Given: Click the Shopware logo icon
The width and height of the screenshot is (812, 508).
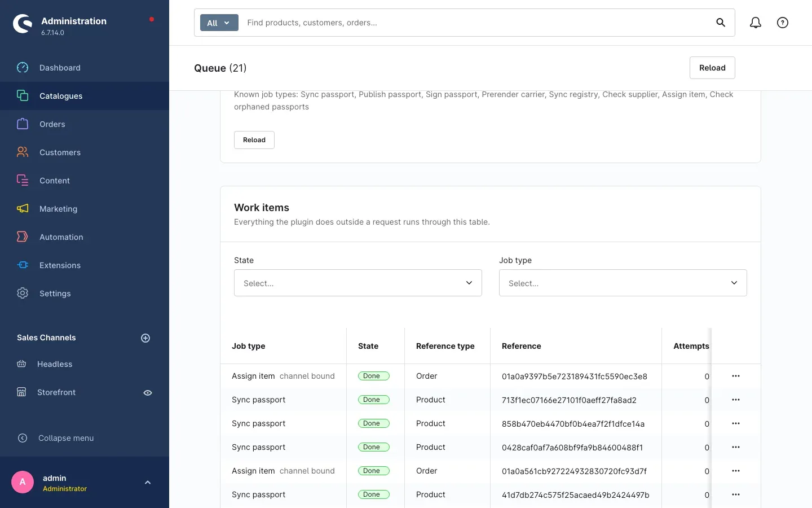Looking at the screenshot, I should (23, 24).
